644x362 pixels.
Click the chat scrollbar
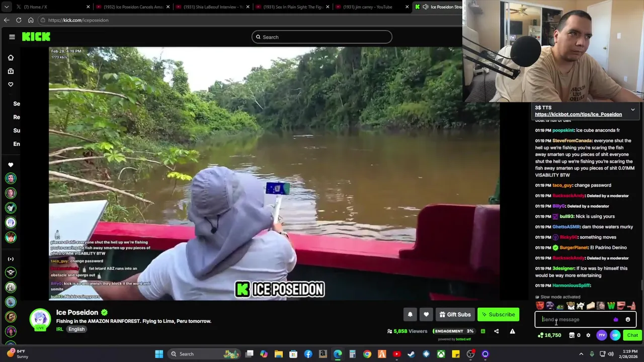pos(641,286)
